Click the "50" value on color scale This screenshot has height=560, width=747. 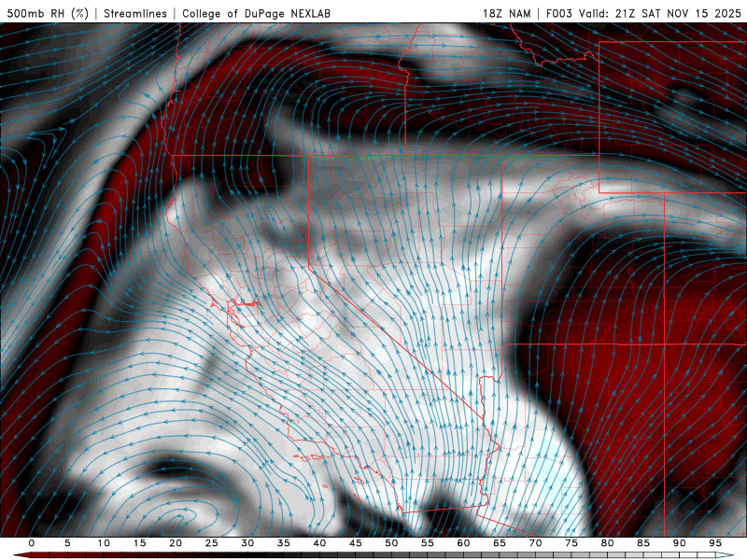point(391,543)
